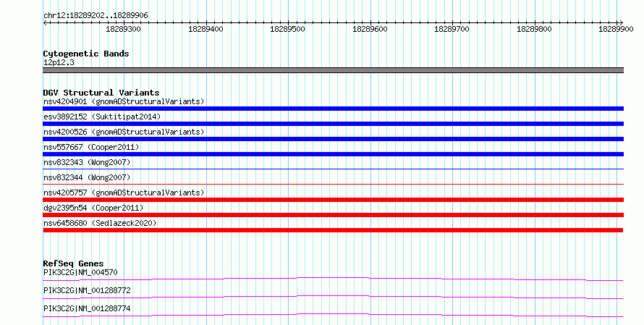The width and height of the screenshot is (644, 325).
Task: Open variant label nsv4200526 (gnomADStructuralVariants)
Action: coord(124,132)
